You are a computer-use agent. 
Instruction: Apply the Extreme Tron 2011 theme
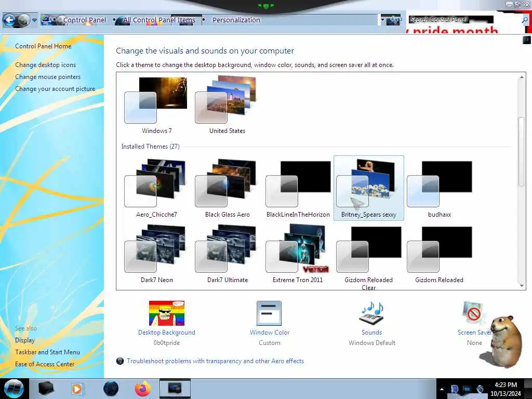click(x=298, y=254)
